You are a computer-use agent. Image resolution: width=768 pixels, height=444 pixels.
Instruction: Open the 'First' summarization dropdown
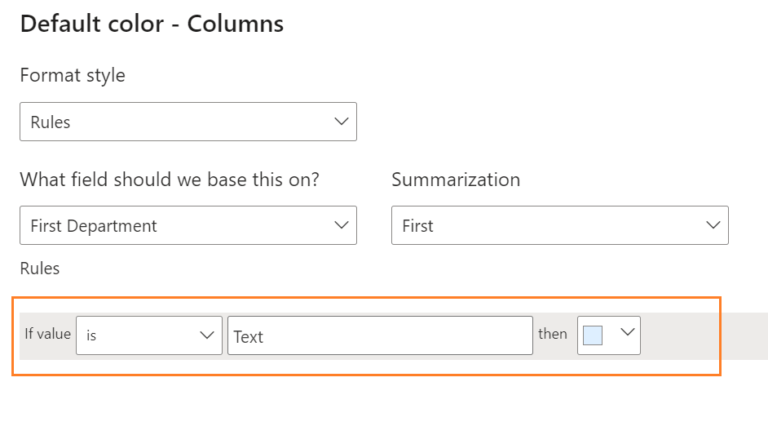(560, 225)
